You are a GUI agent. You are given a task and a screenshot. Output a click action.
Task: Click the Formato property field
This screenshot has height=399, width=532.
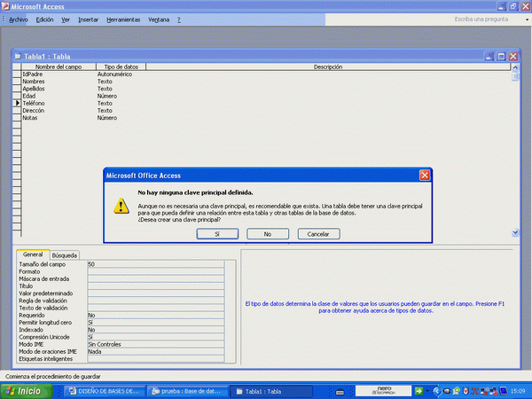156,271
